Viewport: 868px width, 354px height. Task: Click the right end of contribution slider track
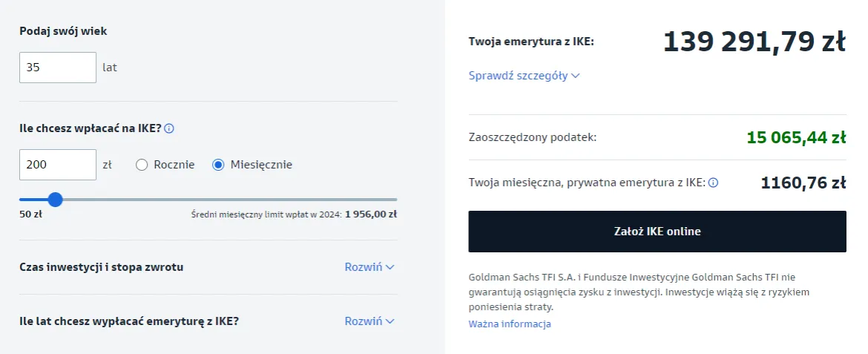(395, 200)
